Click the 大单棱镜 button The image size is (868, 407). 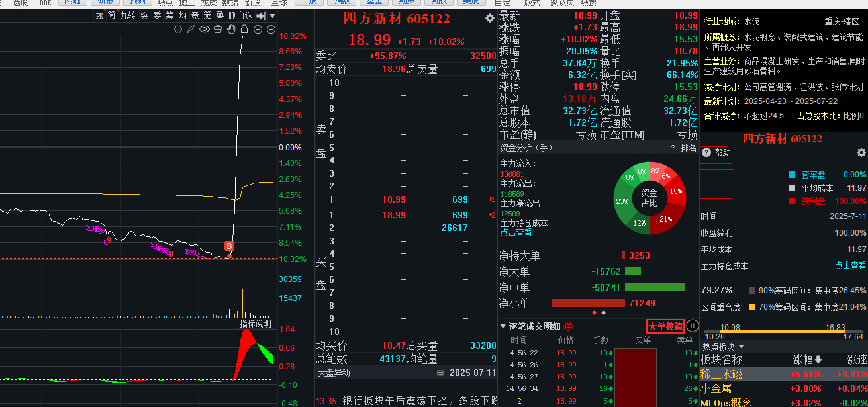pos(665,326)
